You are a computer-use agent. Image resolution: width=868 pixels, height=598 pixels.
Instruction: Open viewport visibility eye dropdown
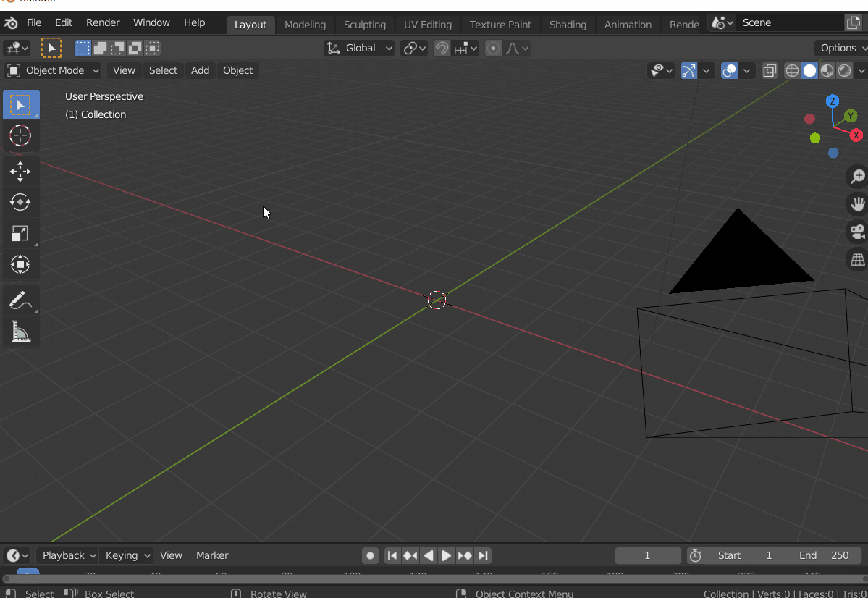coord(662,71)
